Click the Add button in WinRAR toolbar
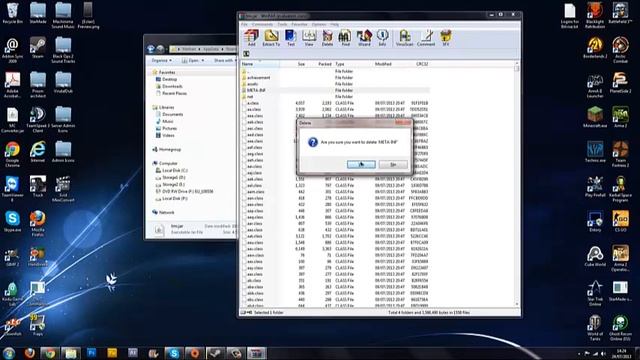This screenshot has height=360, width=640. [x=251, y=38]
